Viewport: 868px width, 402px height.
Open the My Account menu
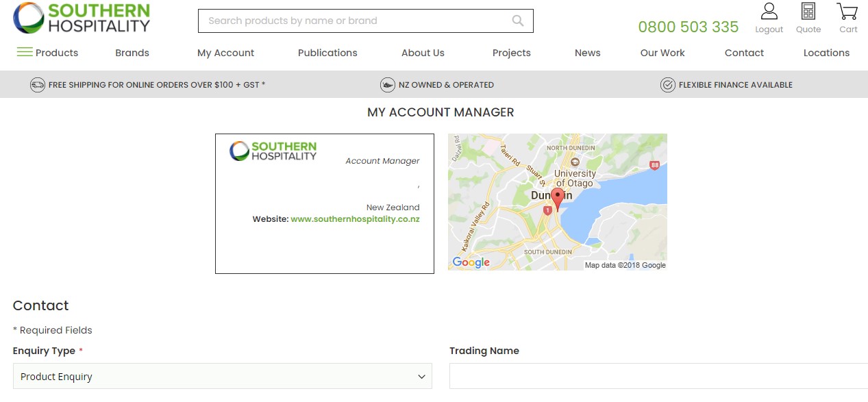click(225, 53)
